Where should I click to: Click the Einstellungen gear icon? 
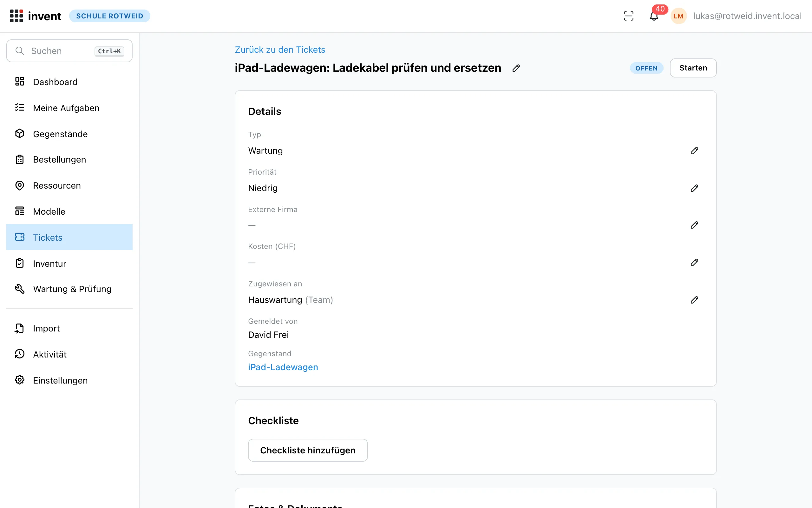tap(20, 380)
